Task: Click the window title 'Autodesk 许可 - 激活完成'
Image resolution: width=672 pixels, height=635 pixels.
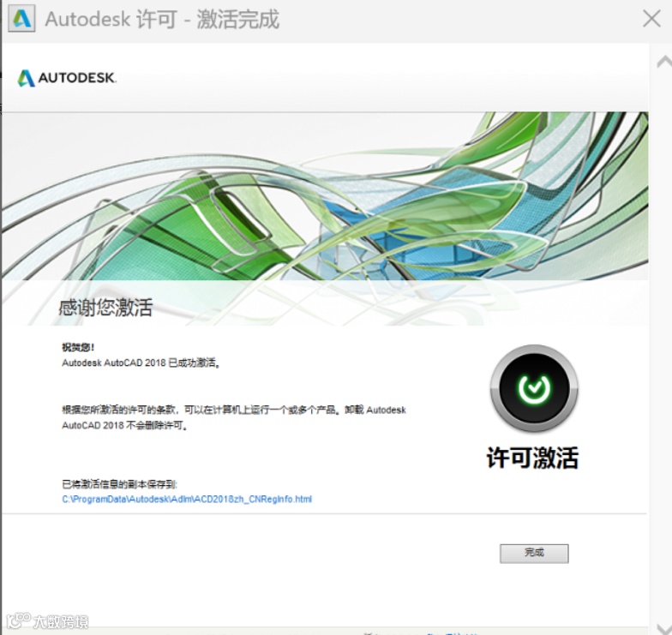Action: pos(162,19)
